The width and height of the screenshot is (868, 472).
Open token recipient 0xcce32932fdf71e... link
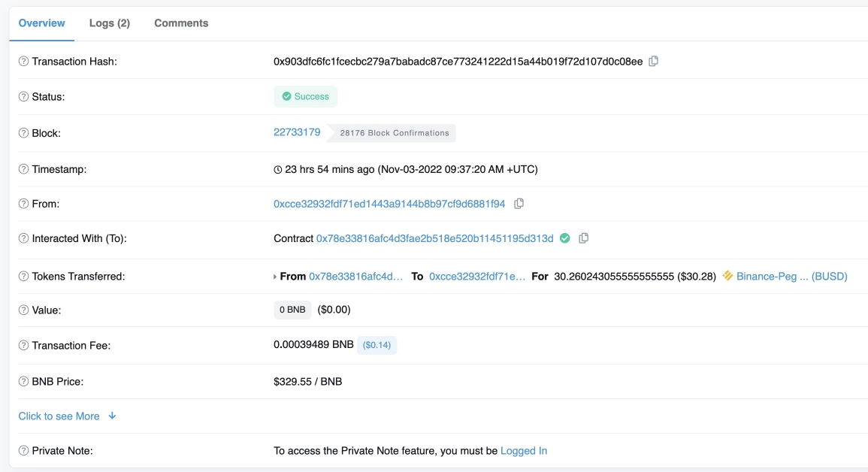[477, 276]
